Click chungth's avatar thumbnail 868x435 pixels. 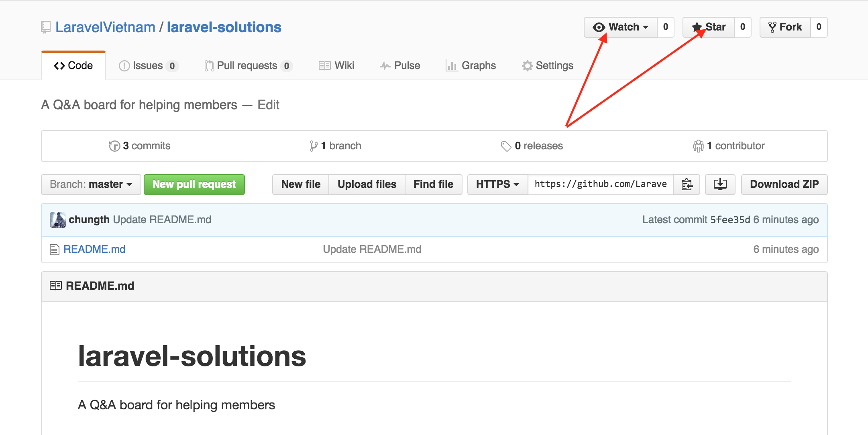pyautogui.click(x=58, y=220)
